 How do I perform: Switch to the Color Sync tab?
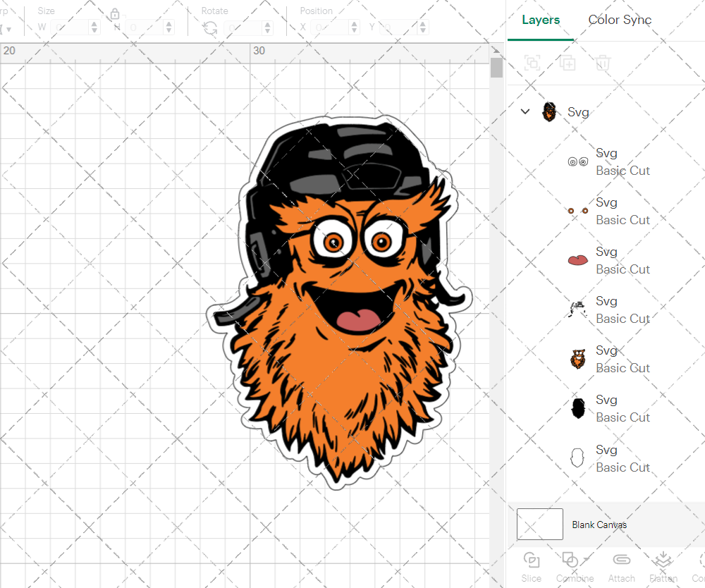[620, 20]
